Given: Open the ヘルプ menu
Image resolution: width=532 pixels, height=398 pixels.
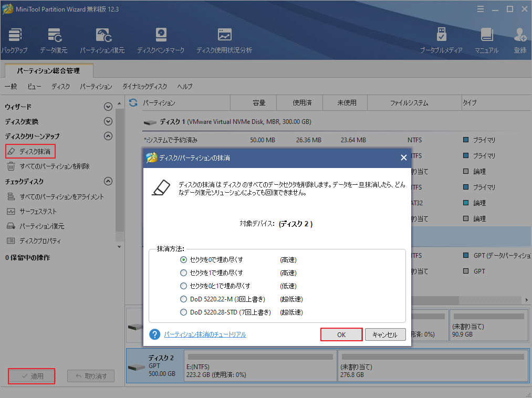Looking at the screenshot, I should [185, 87].
